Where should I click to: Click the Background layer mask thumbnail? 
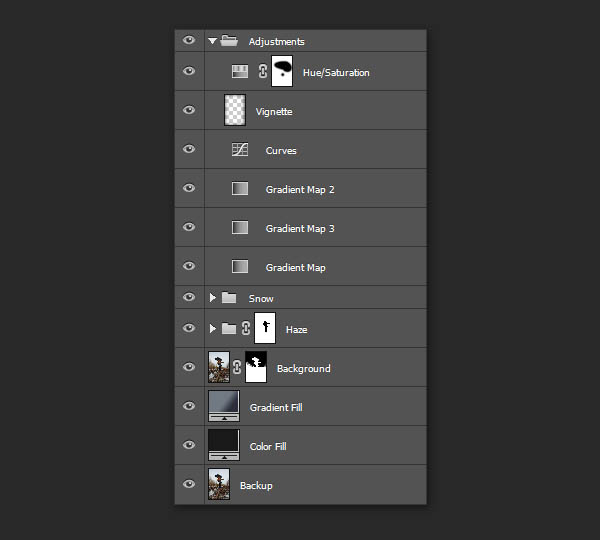click(256, 367)
